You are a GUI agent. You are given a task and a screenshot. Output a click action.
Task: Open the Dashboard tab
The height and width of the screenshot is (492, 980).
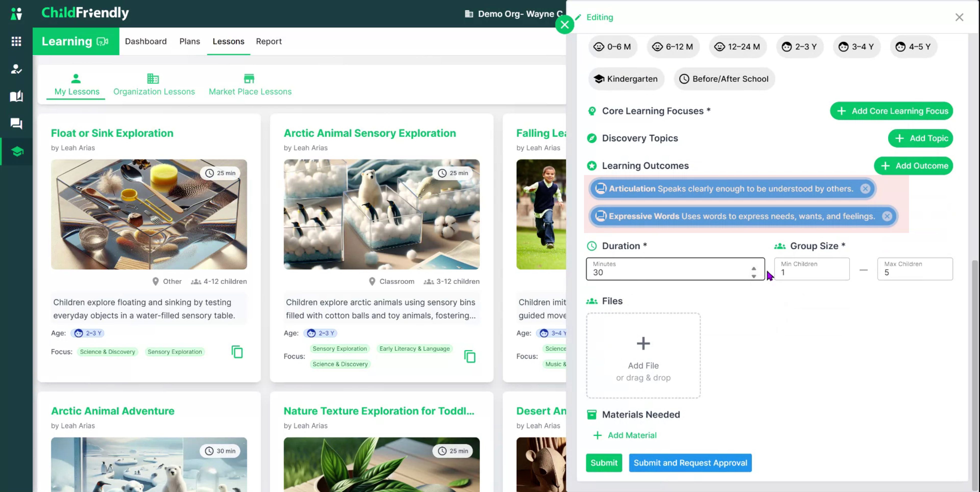click(146, 41)
